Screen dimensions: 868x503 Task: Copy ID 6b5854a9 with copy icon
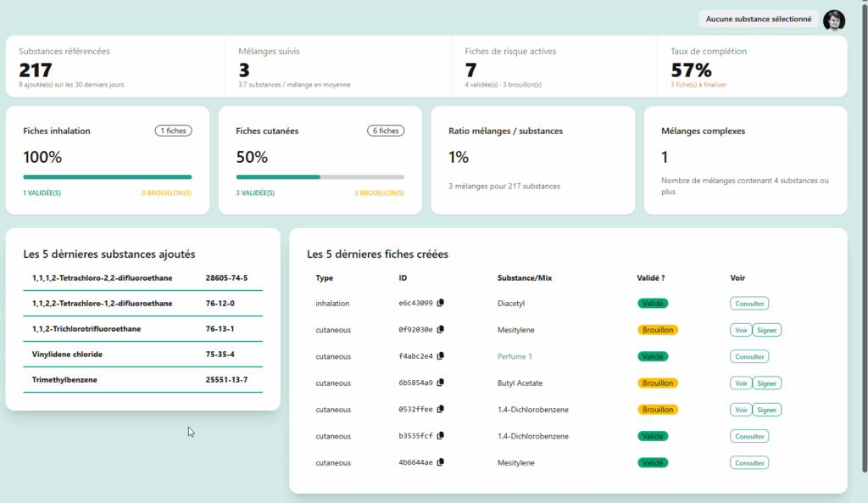441,383
